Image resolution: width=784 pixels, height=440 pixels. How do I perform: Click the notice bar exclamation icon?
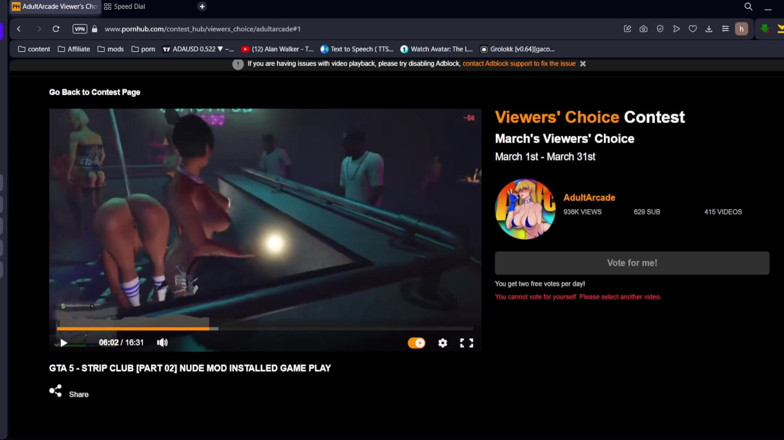tap(238, 64)
